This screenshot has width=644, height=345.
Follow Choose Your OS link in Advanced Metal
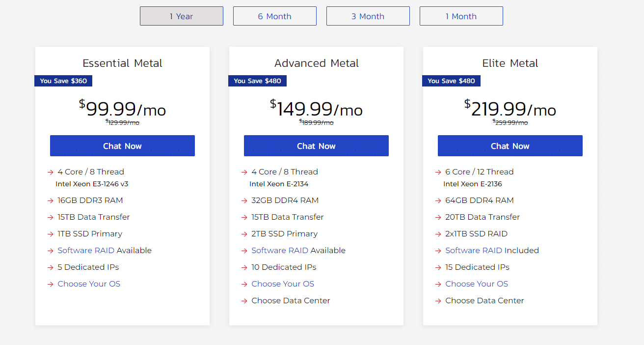tap(283, 284)
